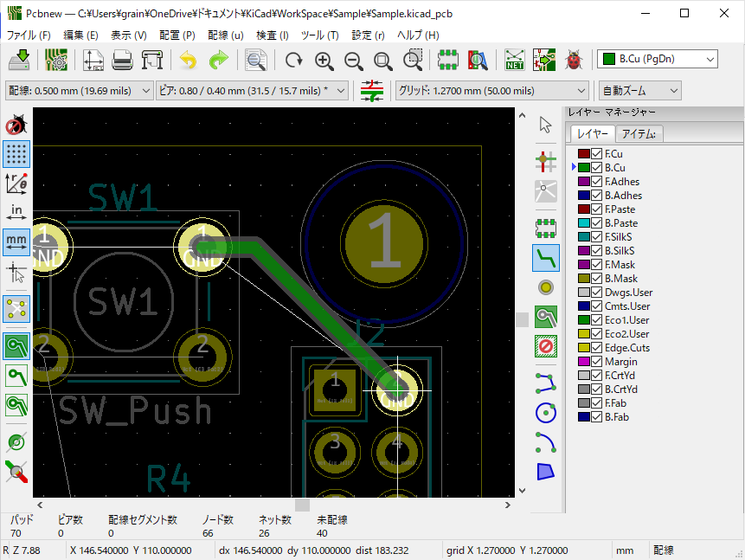Uncheck B.Mask layer visibility

click(597, 278)
